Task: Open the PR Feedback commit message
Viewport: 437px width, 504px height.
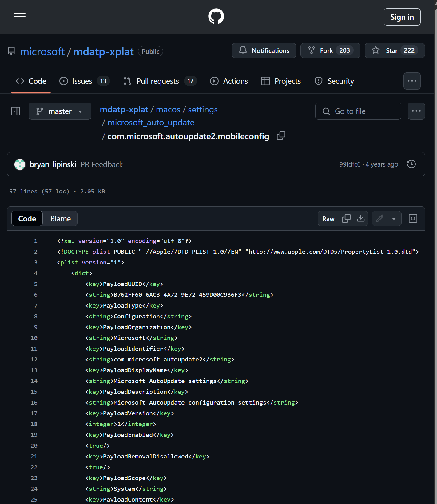Action: click(x=102, y=165)
